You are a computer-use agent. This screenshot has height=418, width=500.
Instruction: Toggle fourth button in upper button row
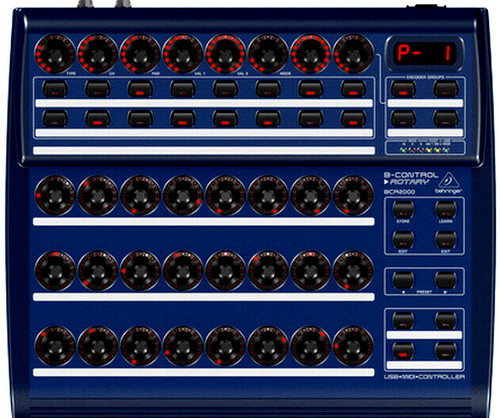pos(183,89)
